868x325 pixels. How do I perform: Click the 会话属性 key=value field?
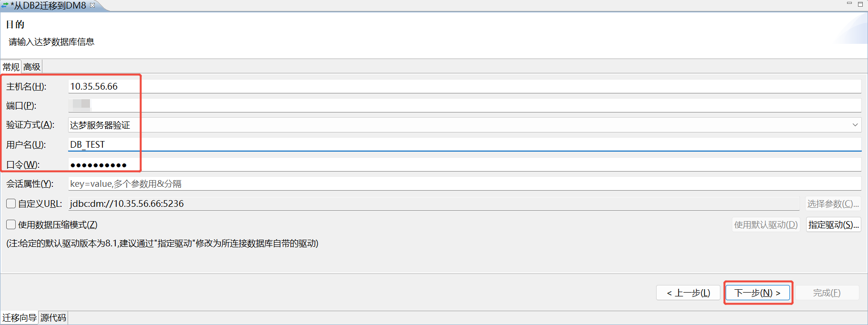point(464,183)
